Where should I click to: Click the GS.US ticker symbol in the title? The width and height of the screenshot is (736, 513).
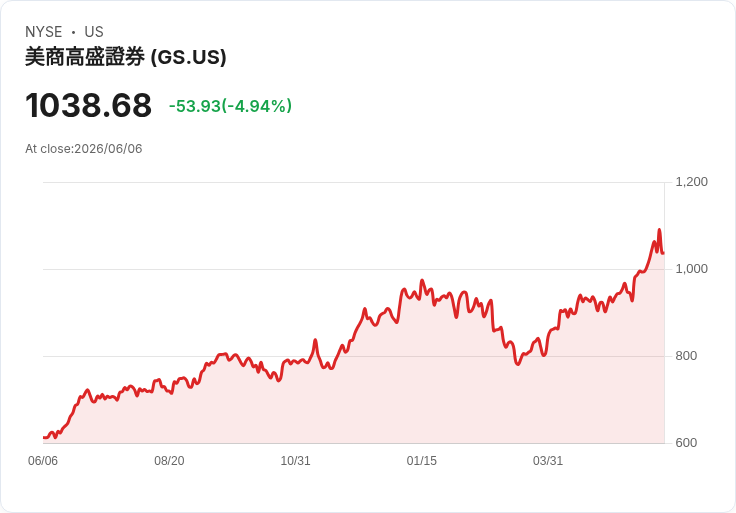click(189, 57)
